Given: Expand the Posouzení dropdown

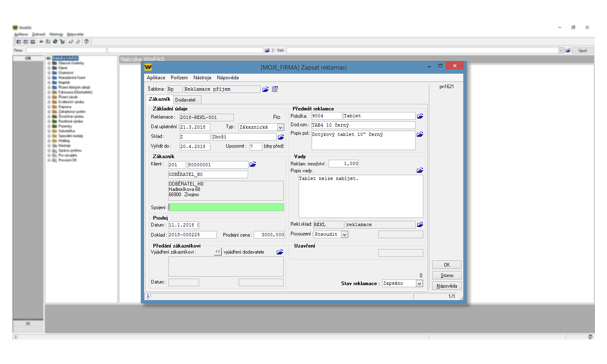Looking at the screenshot, I should [x=344, y=235].
